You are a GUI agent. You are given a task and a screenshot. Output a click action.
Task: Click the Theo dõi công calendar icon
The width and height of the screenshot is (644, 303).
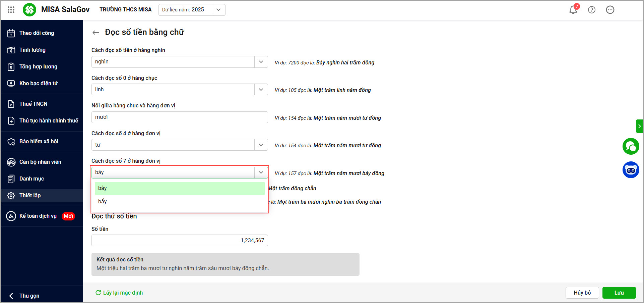pyautogui.click(x=11, y=33)
